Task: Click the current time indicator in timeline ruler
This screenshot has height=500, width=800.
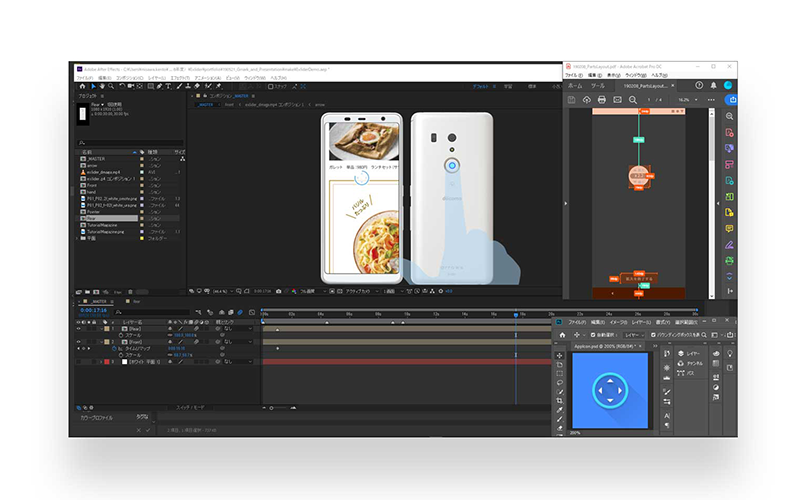Action: tap(516, 315)
